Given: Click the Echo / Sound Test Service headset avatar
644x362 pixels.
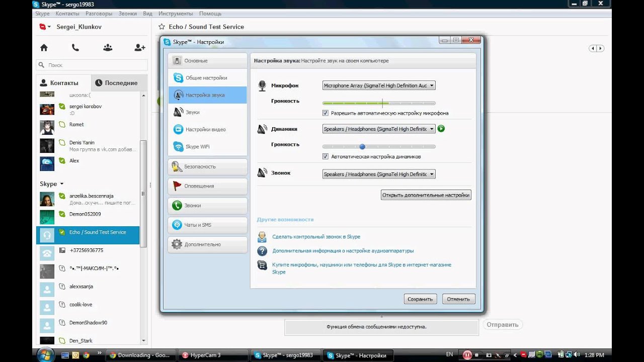Looking at the screenshot, I should coord(47,235).
